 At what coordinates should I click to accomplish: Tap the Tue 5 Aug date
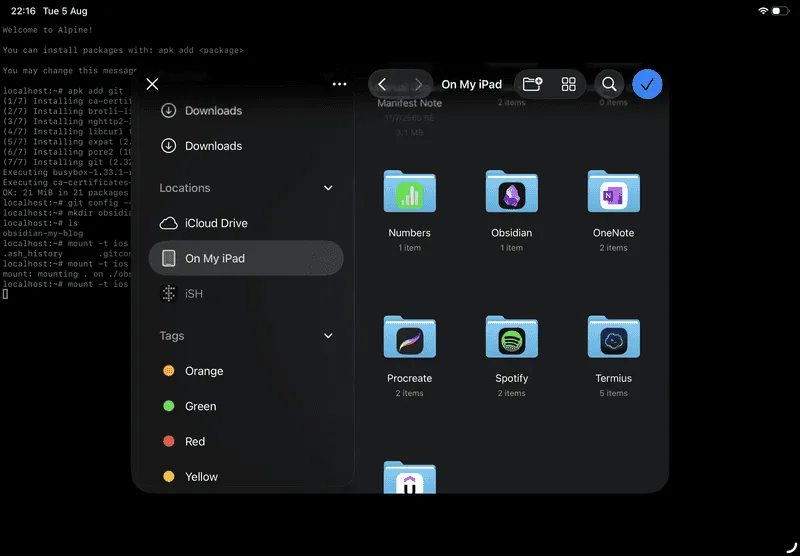pos(65,11)
